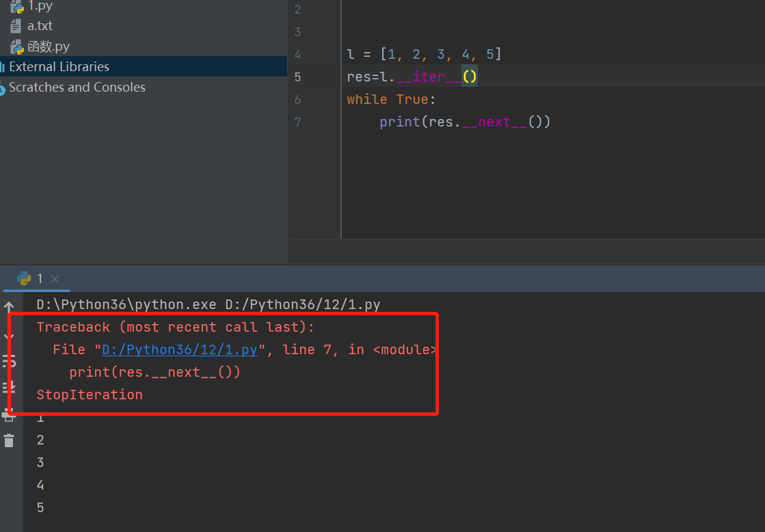Click output value 4 in the console
This screenshot has width=765, height=532.
click(40, 485)
